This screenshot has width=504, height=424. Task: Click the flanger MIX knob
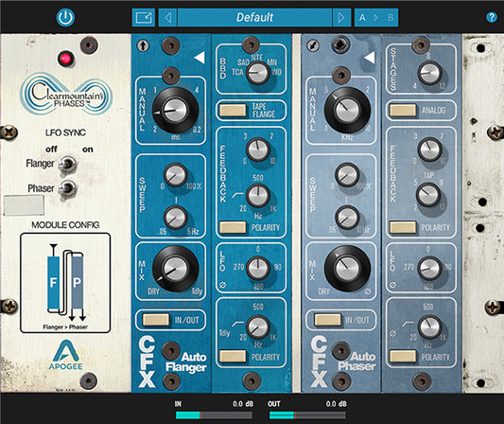[175, 269]
